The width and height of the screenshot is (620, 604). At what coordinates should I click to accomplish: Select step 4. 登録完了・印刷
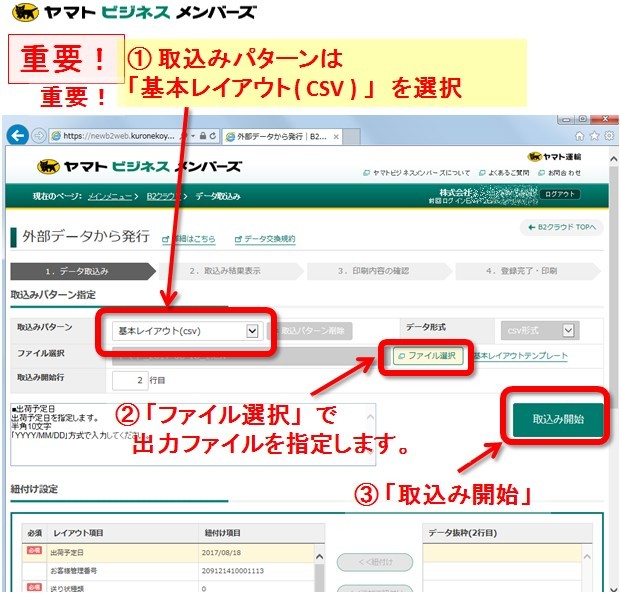528,271
